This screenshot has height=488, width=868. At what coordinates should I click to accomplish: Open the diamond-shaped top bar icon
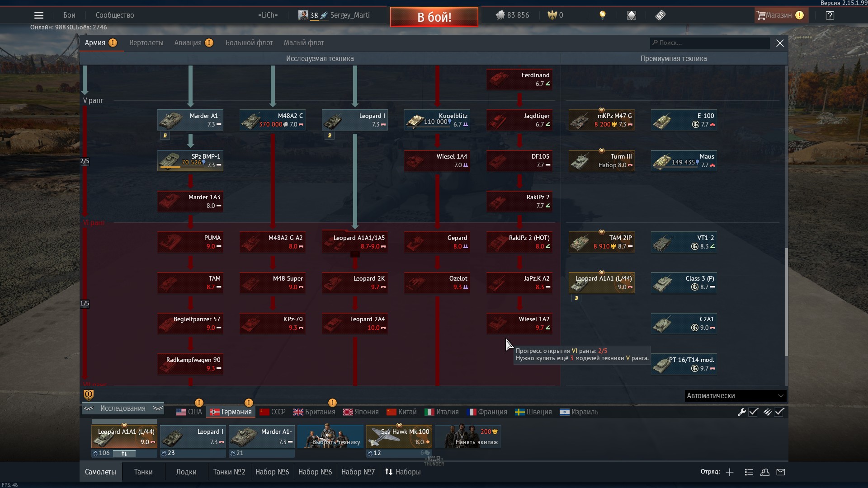point(632,15)
